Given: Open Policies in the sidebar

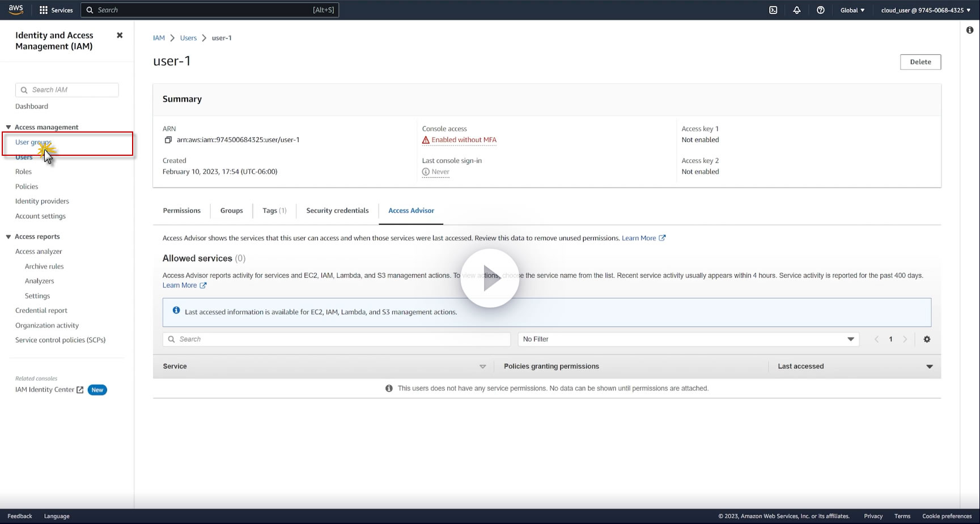Looking at the screenshot, I should pos(27,186).
